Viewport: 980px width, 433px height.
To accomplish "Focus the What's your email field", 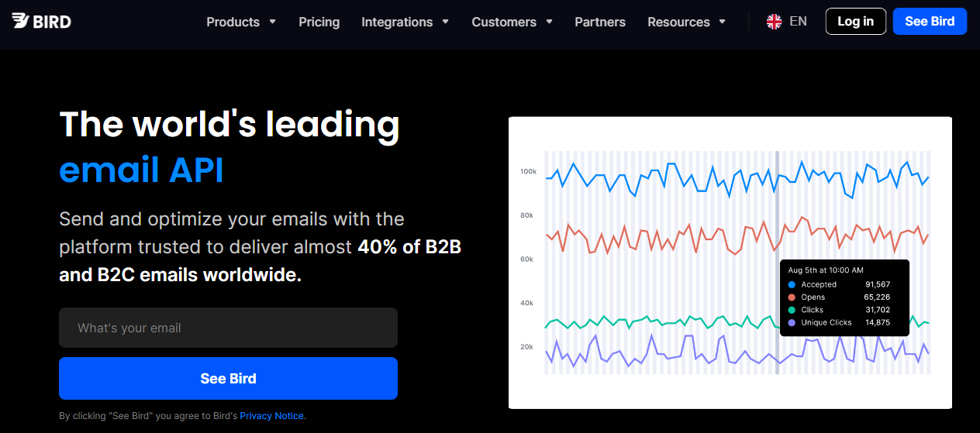I will [228, 328].
